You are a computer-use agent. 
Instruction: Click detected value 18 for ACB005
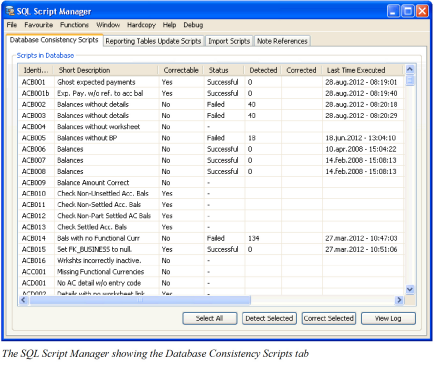[252, 138]
